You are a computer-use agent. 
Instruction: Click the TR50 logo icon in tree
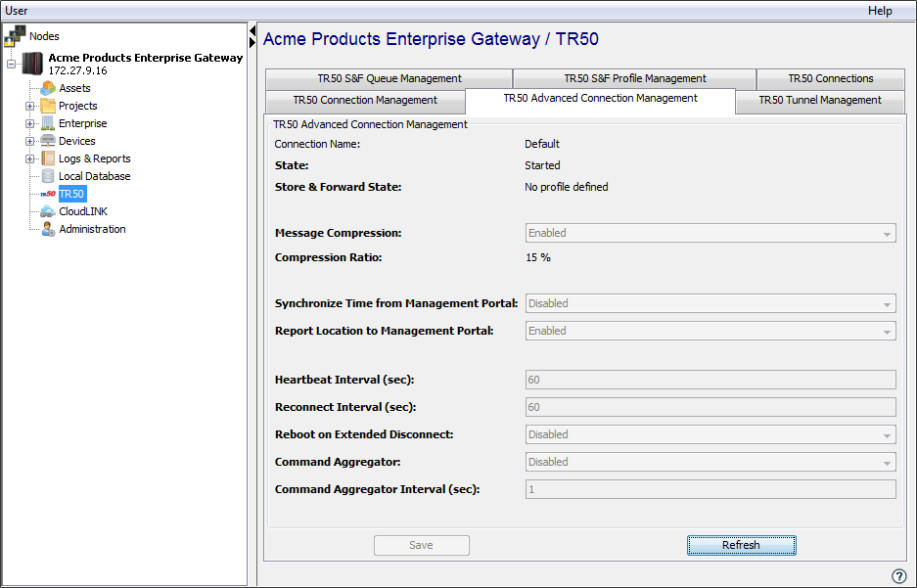pos(48,194)
